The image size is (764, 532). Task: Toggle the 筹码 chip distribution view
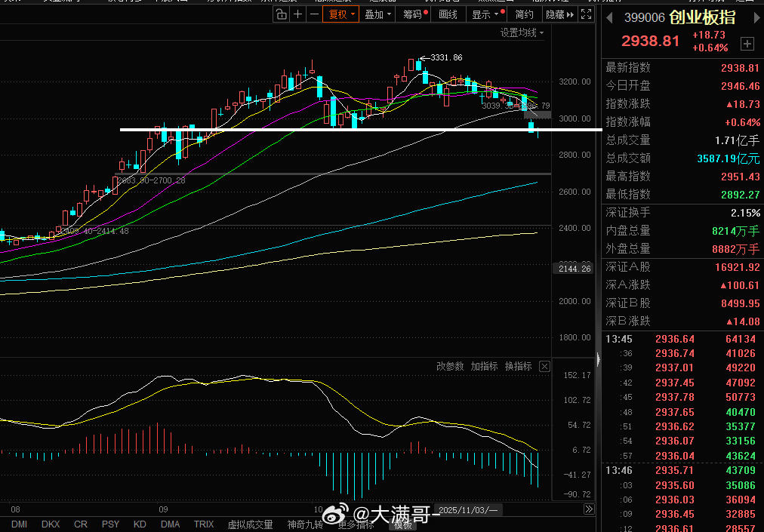coord(414,14)
